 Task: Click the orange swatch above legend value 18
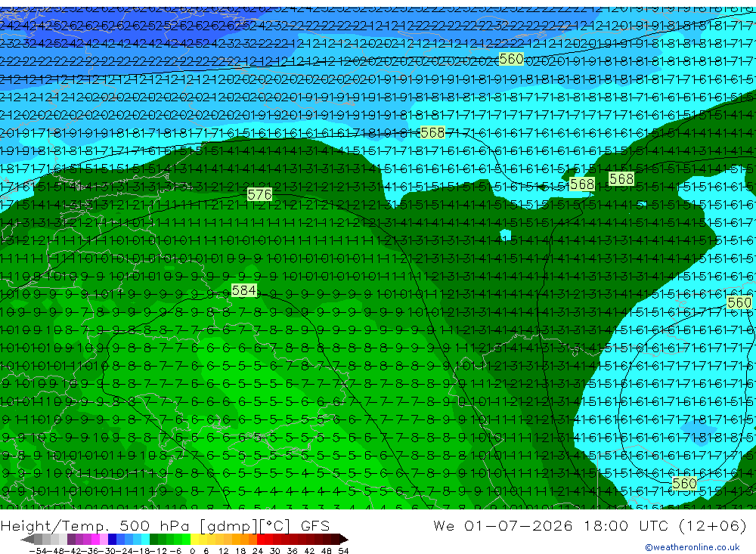(x=243, y=539)
